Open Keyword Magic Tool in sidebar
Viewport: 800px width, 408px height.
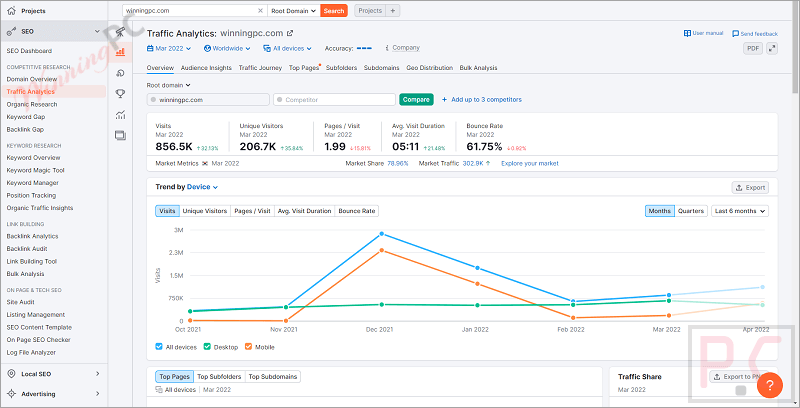[x=36, y=170]
